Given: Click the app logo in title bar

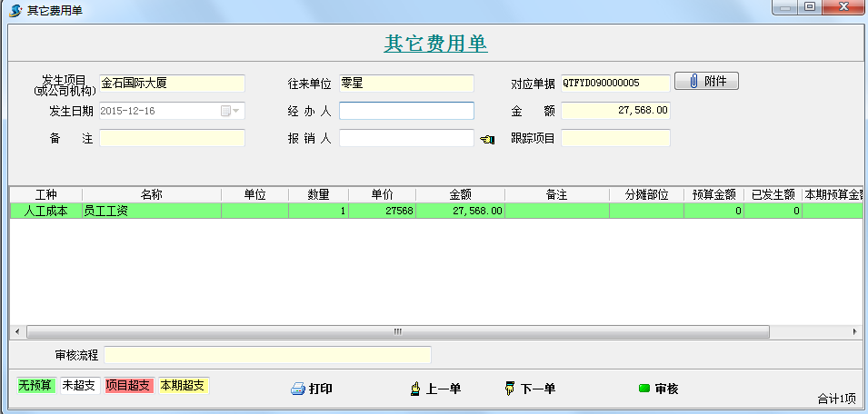Looking at the screenshot, I should (x=15, y=8).
